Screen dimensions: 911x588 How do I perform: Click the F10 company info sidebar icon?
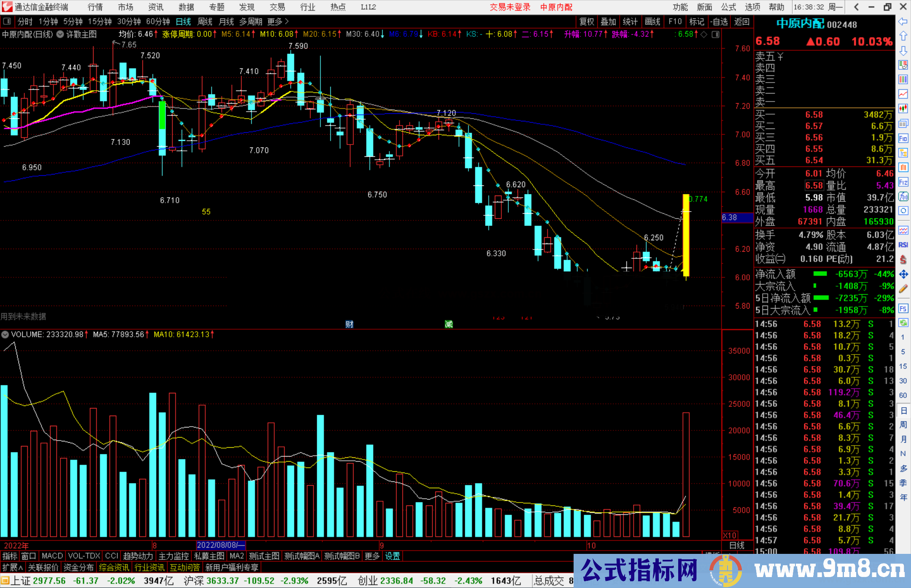tap(903, 138)
